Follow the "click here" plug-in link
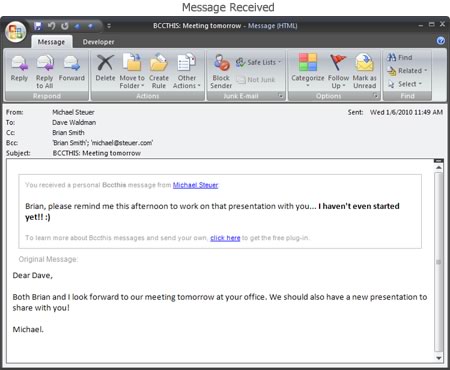Viewport: 450px width, 370px height. click(x=225, y=238)
